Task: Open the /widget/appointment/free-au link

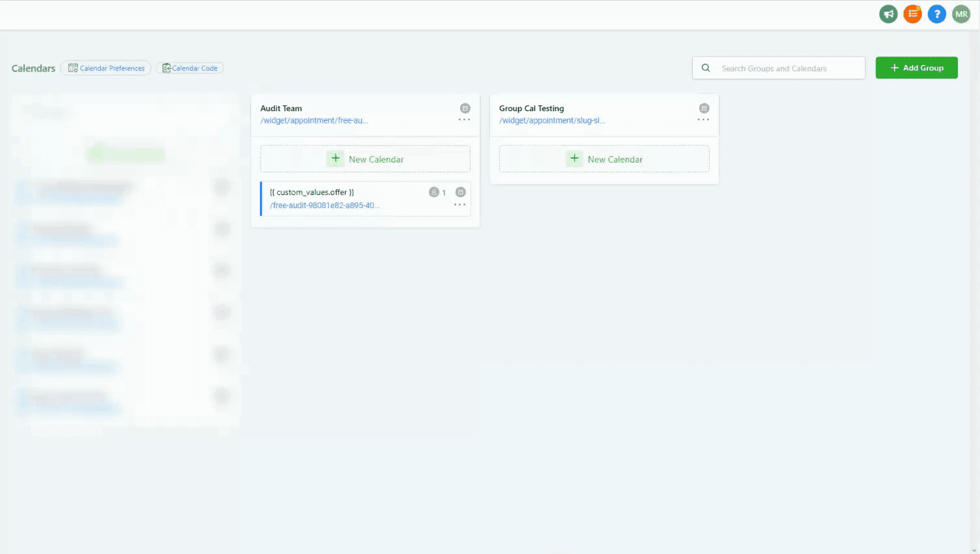Action: tap(315, 120)
